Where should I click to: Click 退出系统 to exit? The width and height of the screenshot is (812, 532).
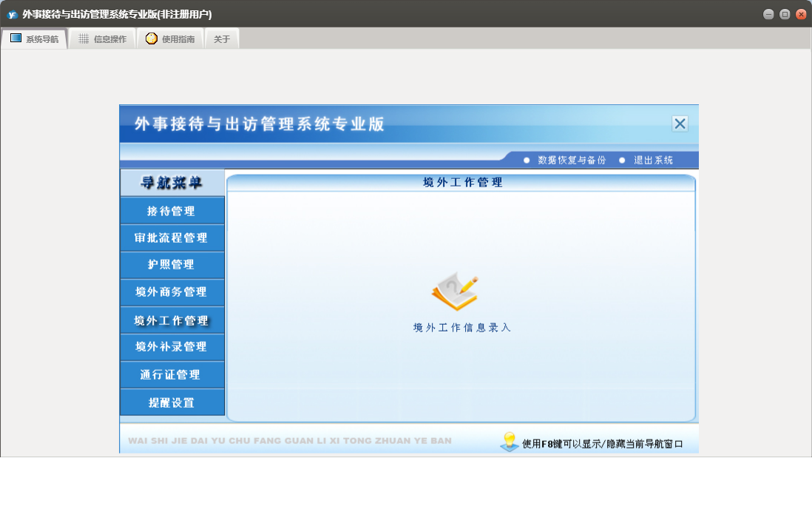653,160
